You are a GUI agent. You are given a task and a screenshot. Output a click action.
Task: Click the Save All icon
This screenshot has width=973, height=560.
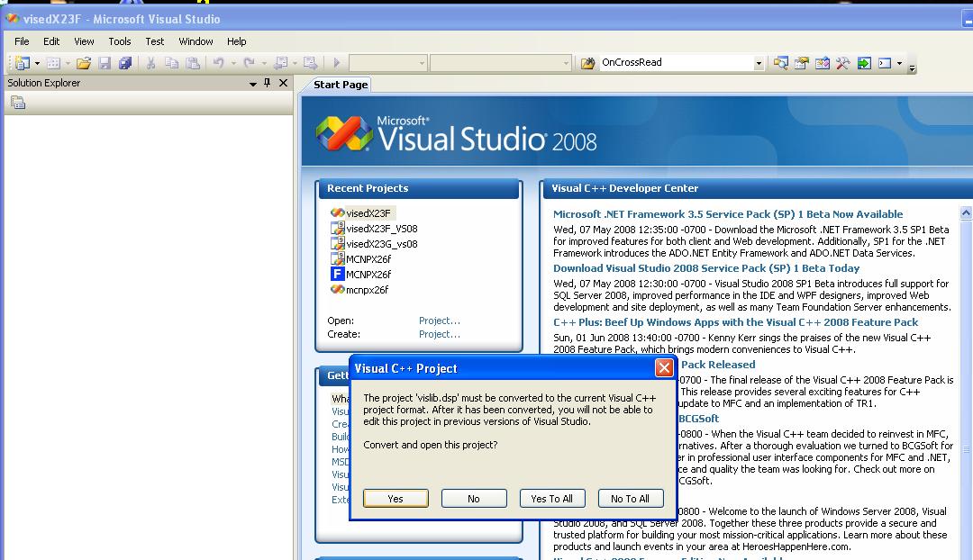tap(124, 63)
